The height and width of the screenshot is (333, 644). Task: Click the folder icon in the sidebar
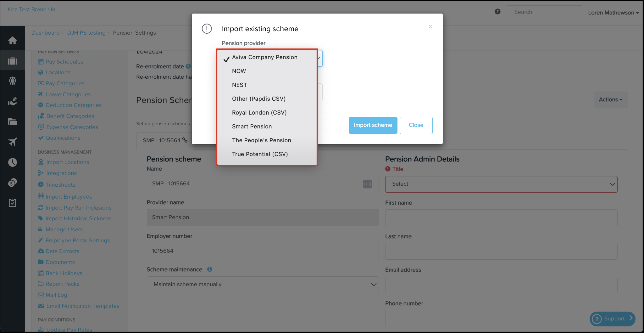pos(13,122)
